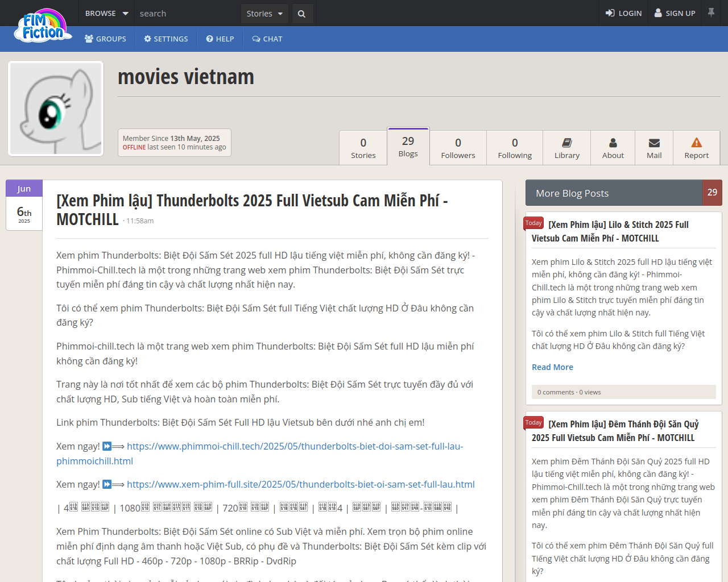Switch to the Blogs tab
The height and width of the screenshot is (582, 728).
coord(408,146)
